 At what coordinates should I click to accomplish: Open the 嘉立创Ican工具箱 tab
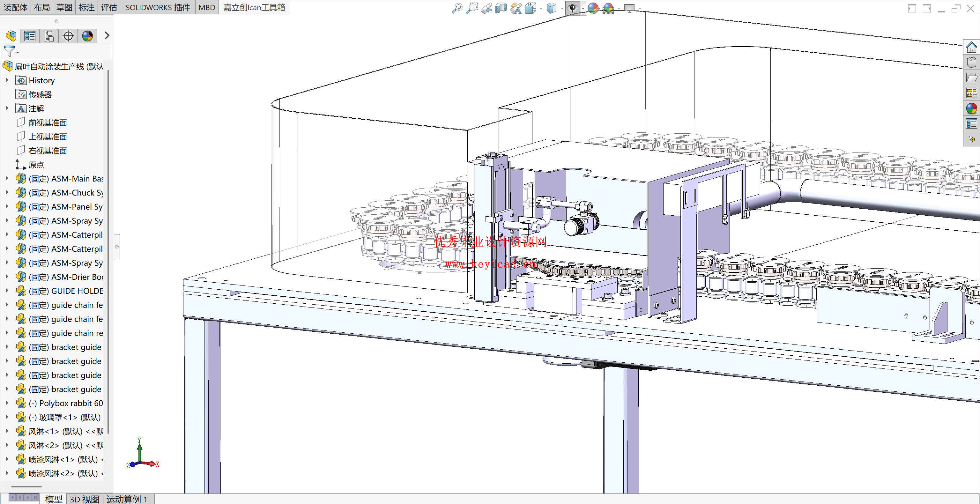pyautogui.click(x=254, y=8)
